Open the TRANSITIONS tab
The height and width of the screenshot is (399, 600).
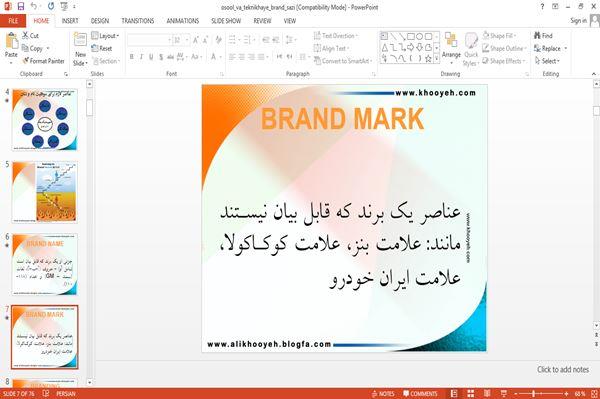point(138,21)
